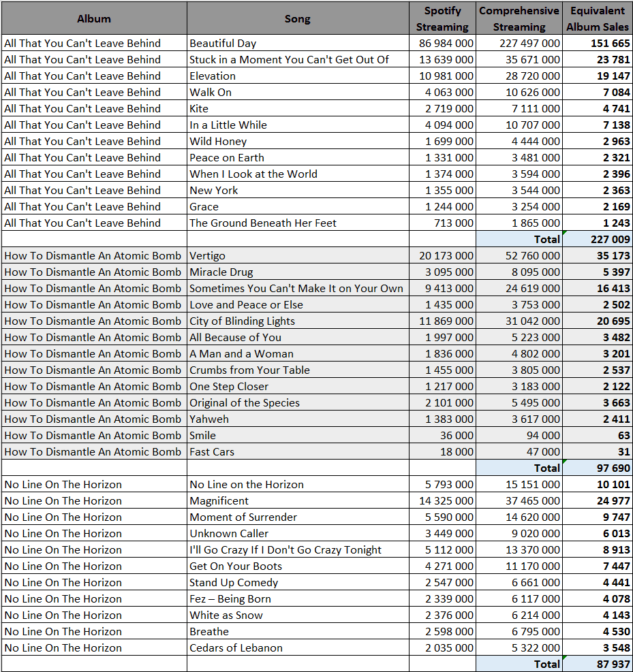Select Smile's comprehensive value 94 000
Image resolution: width=633 pixels, height=672 pixels.
point(519,434)
